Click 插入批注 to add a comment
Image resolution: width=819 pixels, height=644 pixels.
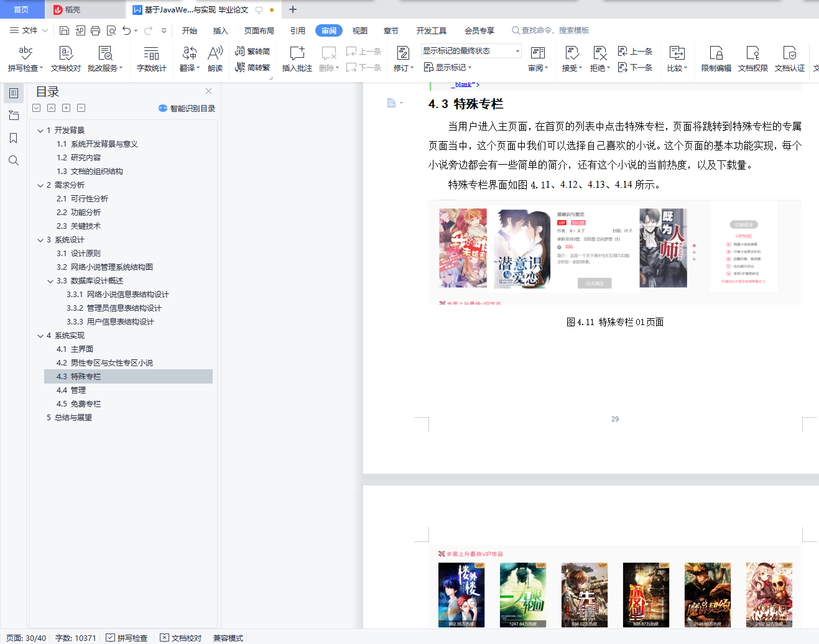coord(297,59)
